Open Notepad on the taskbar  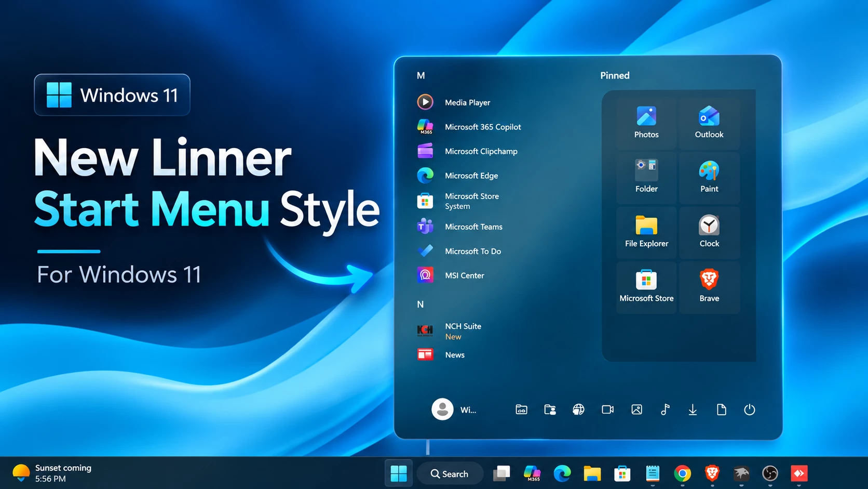tap(653, 473)
